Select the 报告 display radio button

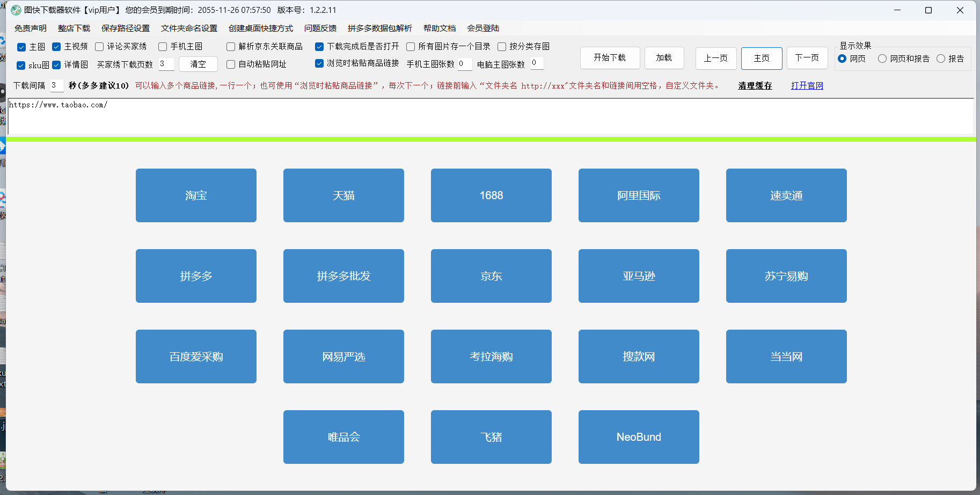pos(941,59)
